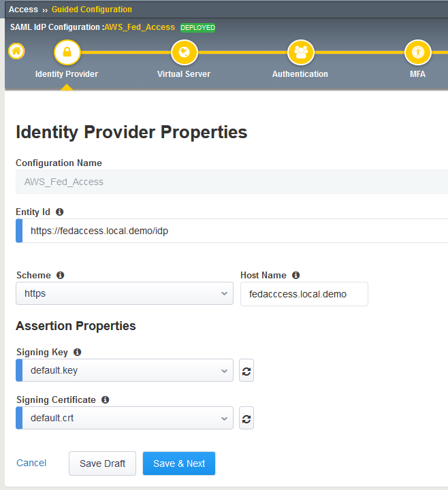Go to the Guided Configuration breadcrumb
Screen dimensions: 448x490
tap(92, 10)
